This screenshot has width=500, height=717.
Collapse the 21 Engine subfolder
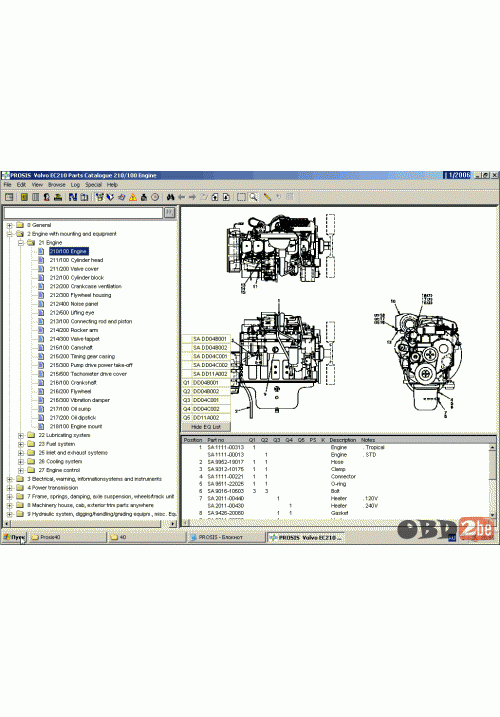[x=21, y=242]
